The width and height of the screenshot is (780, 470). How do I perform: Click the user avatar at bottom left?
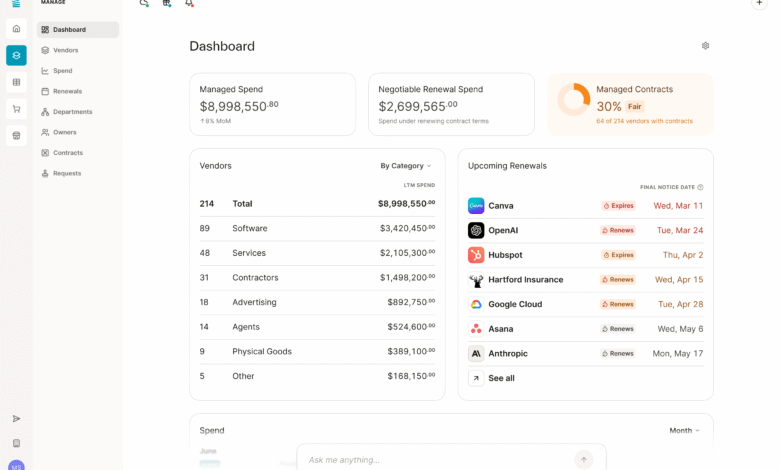click(16, 465)
